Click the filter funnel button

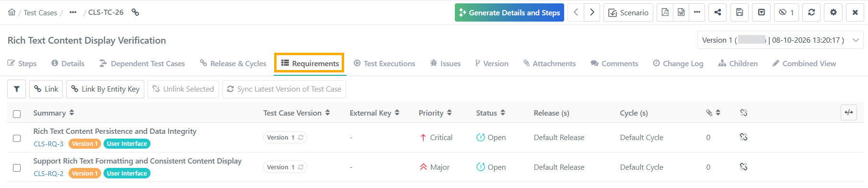17,89
